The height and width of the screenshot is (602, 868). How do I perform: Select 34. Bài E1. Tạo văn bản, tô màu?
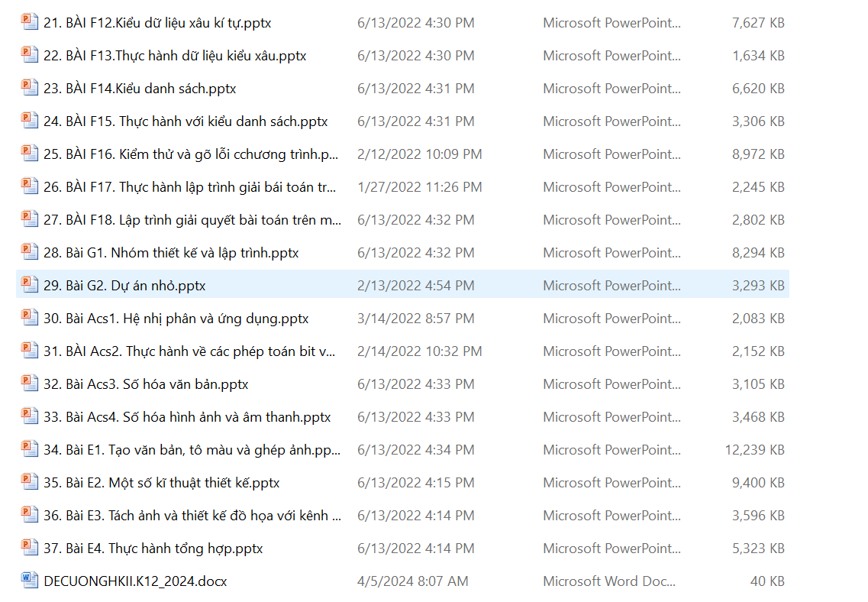[x=192, y=450]
